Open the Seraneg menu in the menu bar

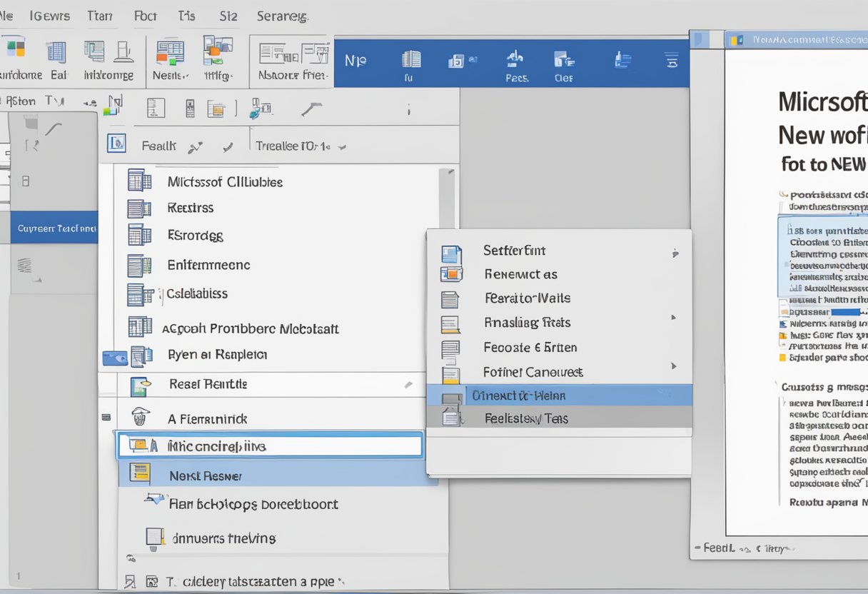281,16
